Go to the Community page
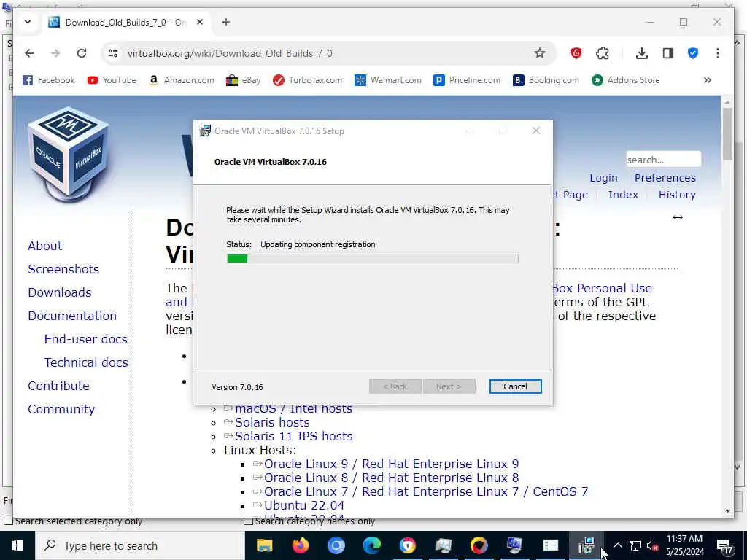The height and width of the screenshot is (560, 747). click(61, 409)
